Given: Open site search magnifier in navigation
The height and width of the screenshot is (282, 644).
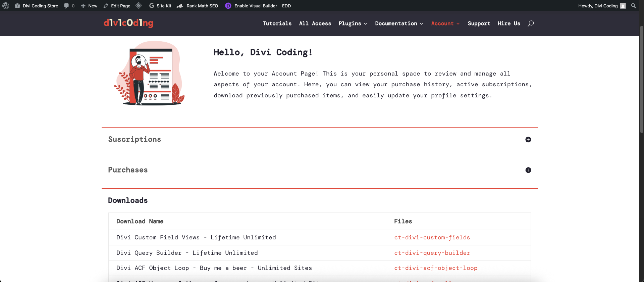Looking at the screenshot, I should (531, 23).
